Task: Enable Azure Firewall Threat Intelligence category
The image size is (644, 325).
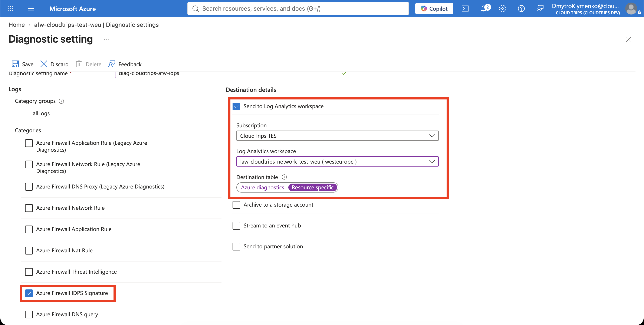Action: tap(29, 272)
